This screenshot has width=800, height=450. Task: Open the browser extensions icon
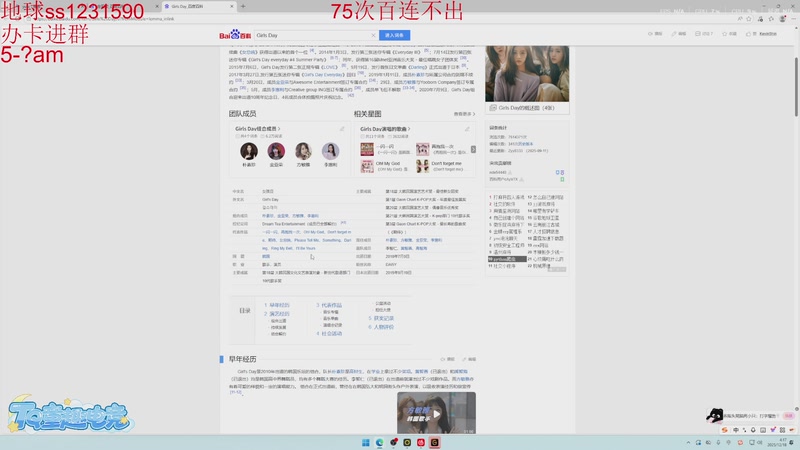[760, 19]
